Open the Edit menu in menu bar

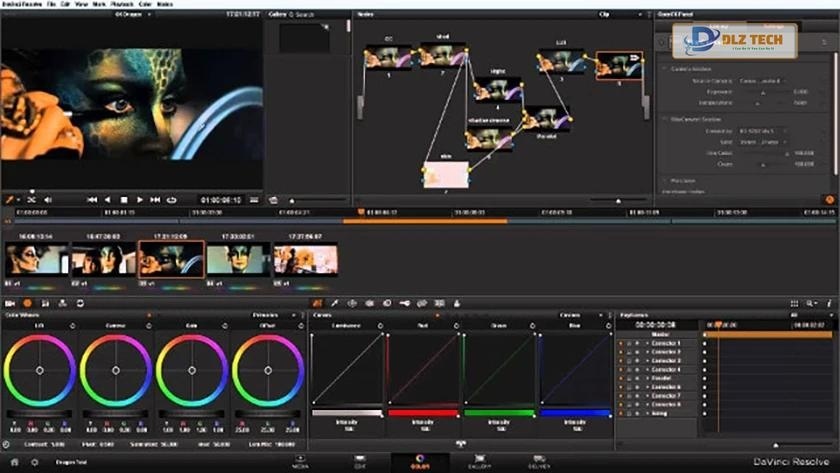(x=65, y=4)
